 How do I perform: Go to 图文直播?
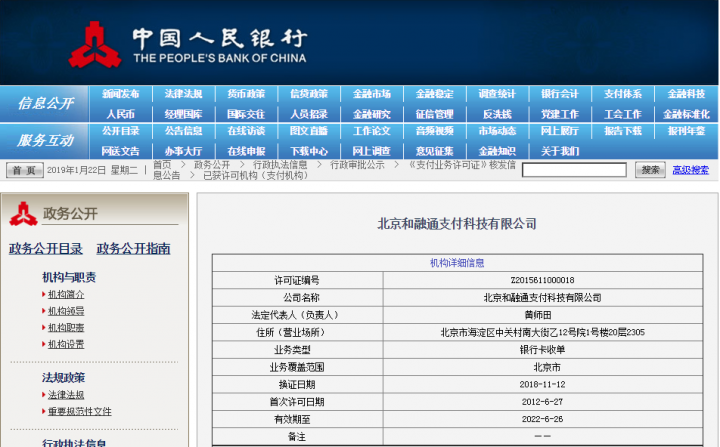pos(309,131)
